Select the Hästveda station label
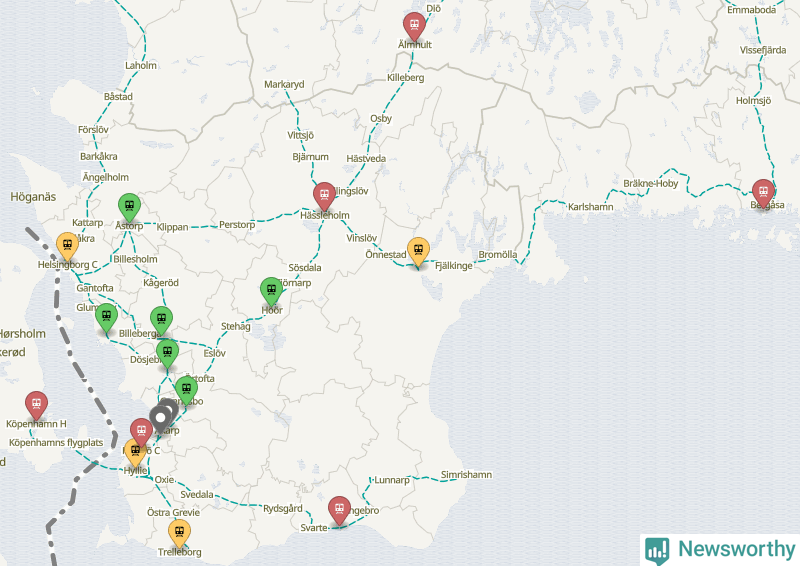This screenshot has width=800, height=566. 366,159
